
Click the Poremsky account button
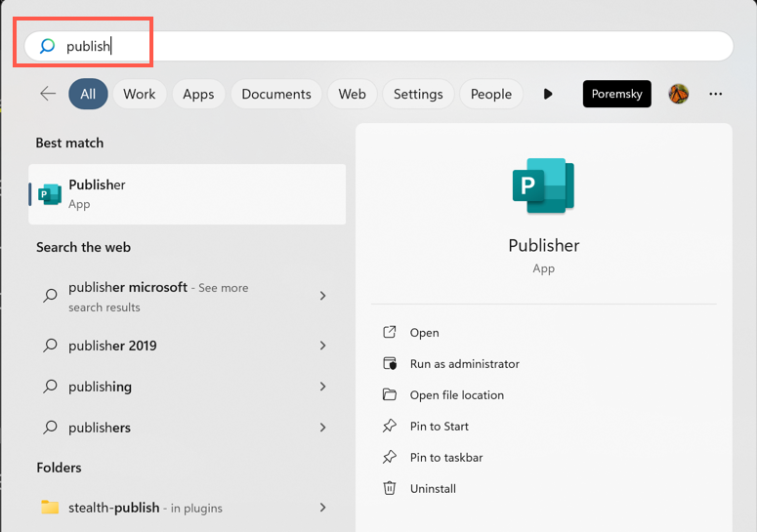pyautogui.click(x=616, y=94)
